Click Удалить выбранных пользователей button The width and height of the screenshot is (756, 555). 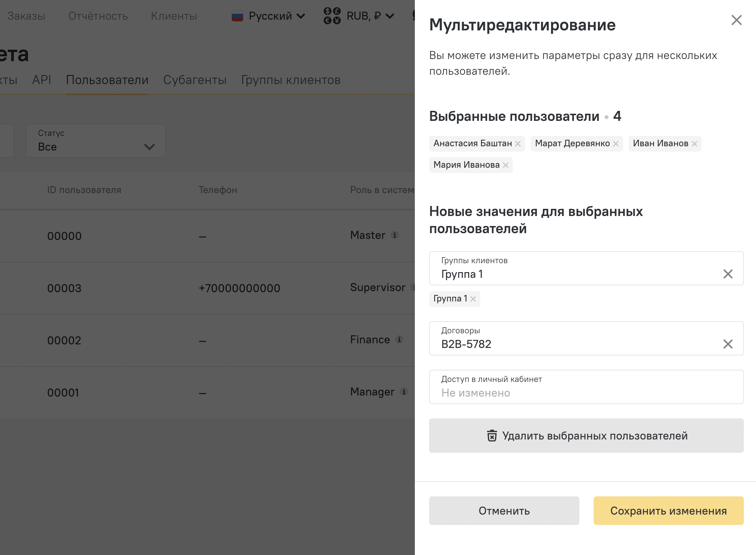586,436
